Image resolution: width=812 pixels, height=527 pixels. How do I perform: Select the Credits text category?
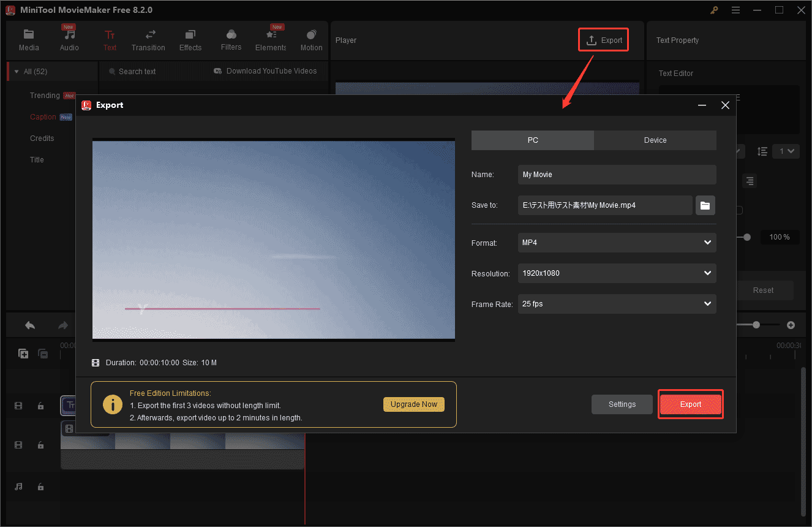coord(42,138)
